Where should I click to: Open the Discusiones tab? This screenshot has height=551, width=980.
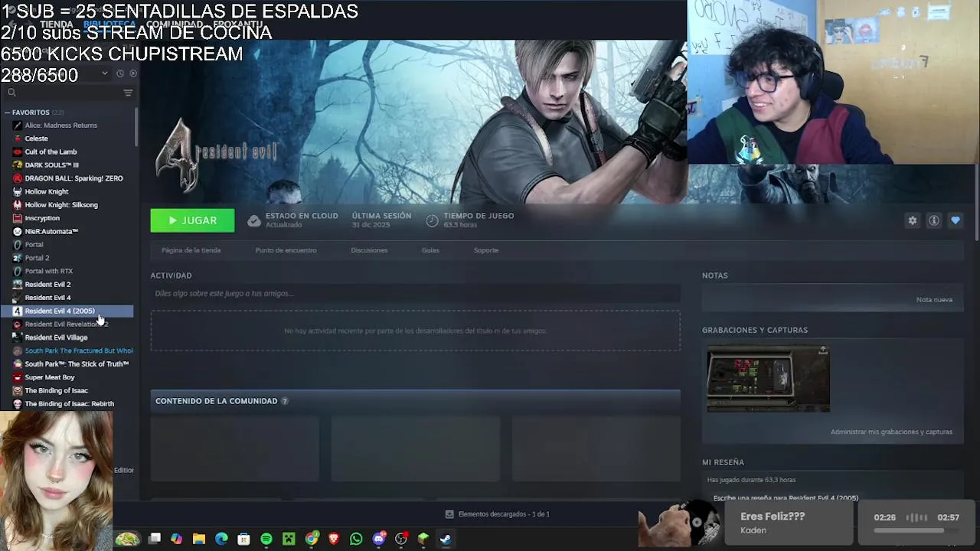[369, 250]
